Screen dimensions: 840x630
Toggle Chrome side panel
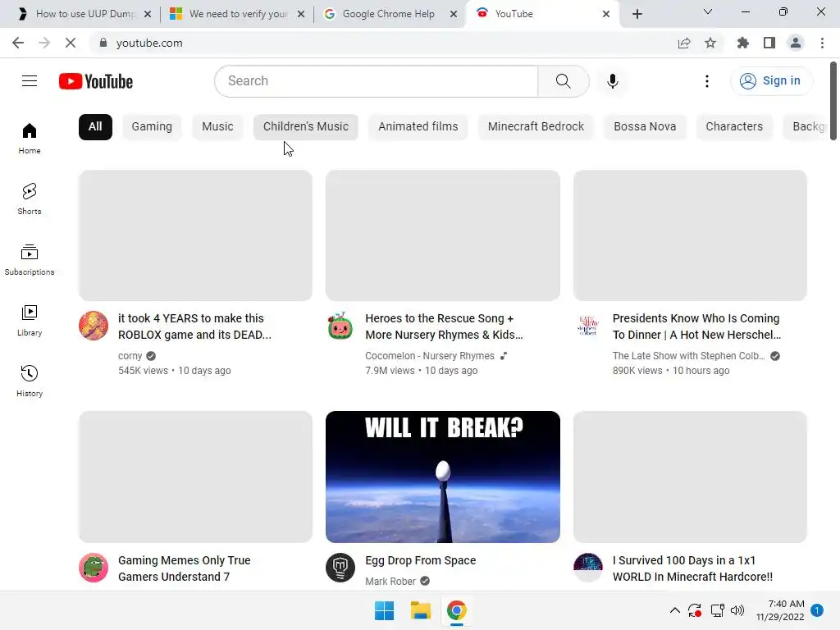pos(769,43)
